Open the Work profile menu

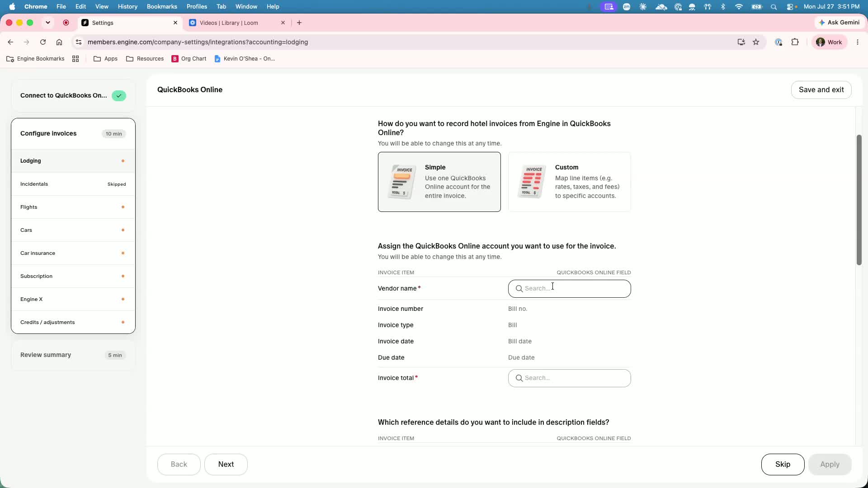(x=830, y=42)
